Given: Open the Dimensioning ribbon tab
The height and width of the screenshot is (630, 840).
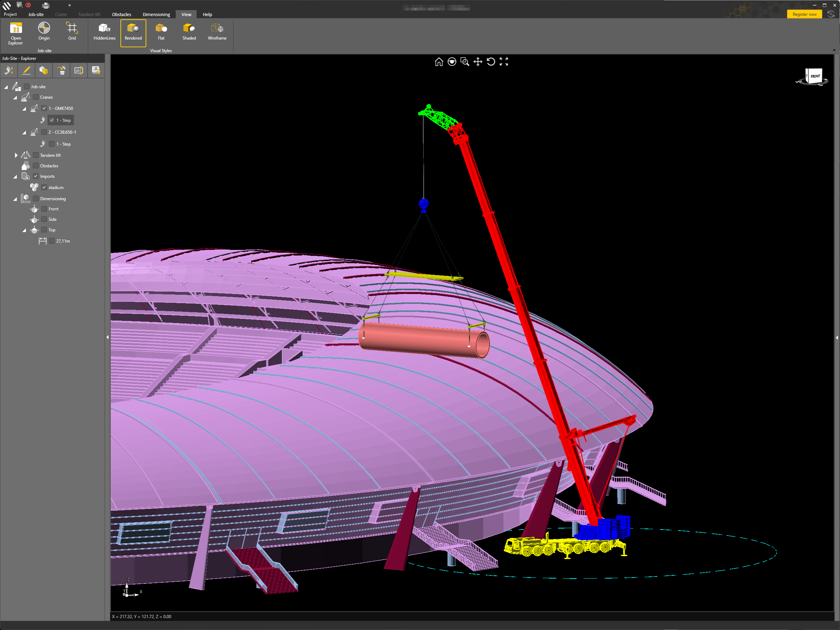Looking at the screenshot, I should [x=156, y=14].
